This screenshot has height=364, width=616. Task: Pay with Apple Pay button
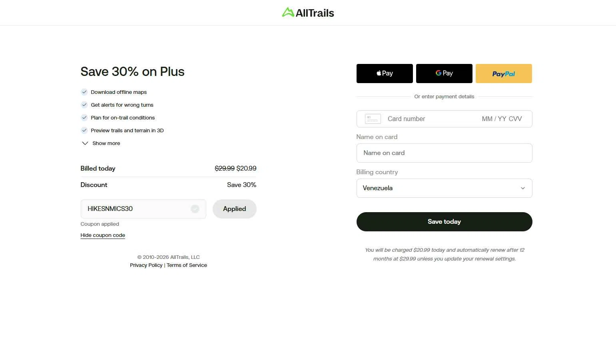pos(385,74)
